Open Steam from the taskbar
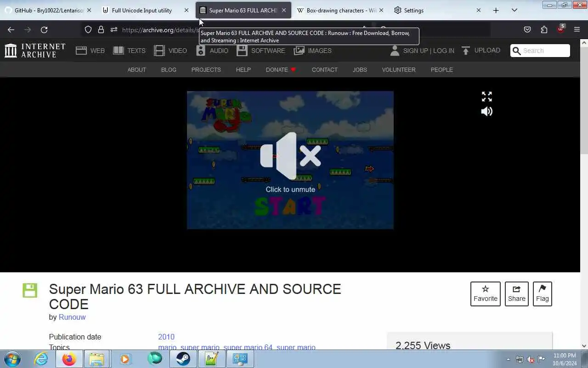 (x=183, y=359)
